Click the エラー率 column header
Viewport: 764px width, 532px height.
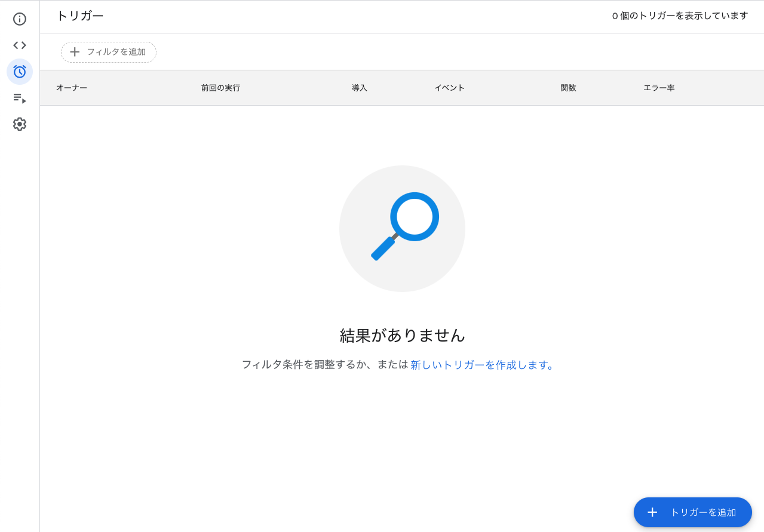[659, 88]
